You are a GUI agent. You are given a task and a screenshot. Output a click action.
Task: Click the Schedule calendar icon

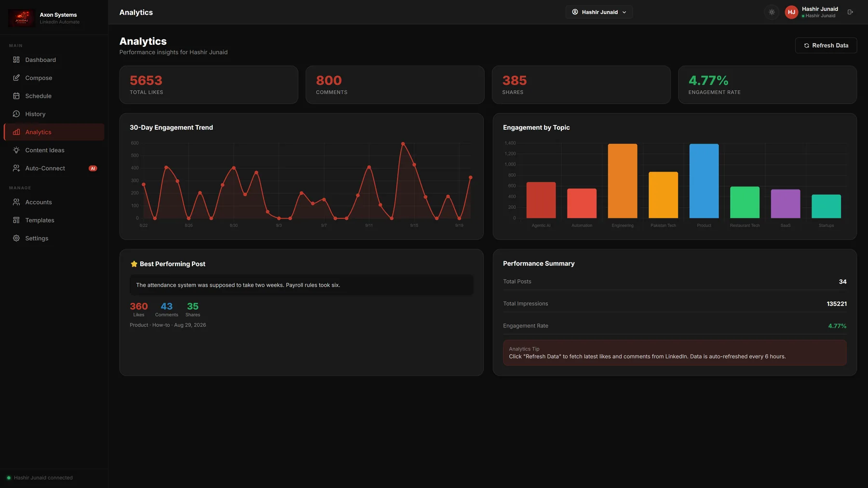16,96
